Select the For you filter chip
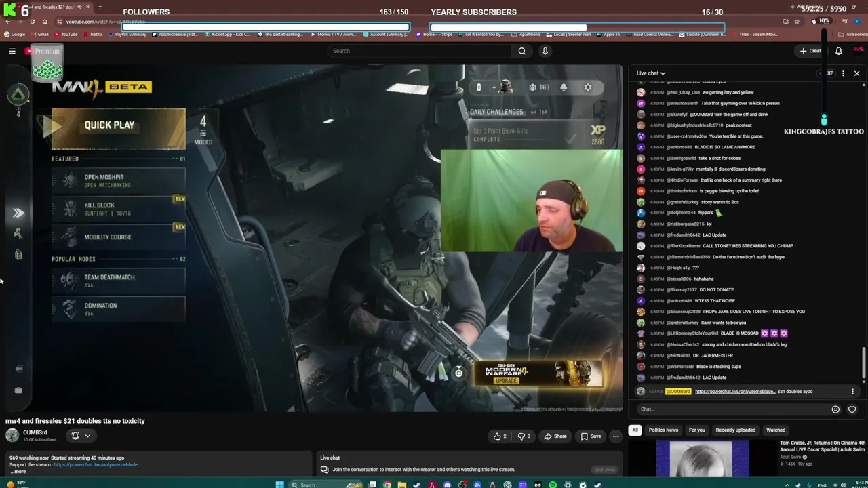868x488 pixels. (697, 430)
